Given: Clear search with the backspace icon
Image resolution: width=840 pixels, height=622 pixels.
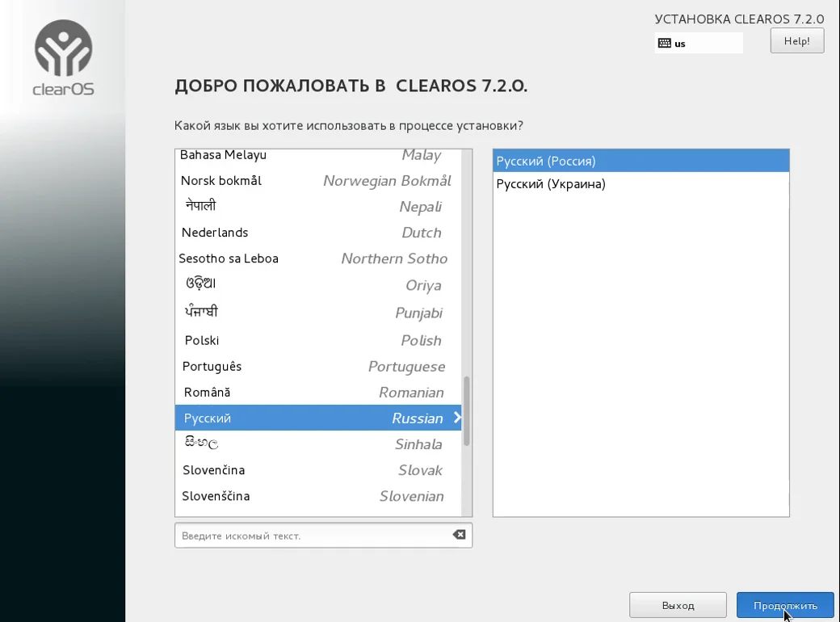Looking at the screenshot, I should [459, 535].
